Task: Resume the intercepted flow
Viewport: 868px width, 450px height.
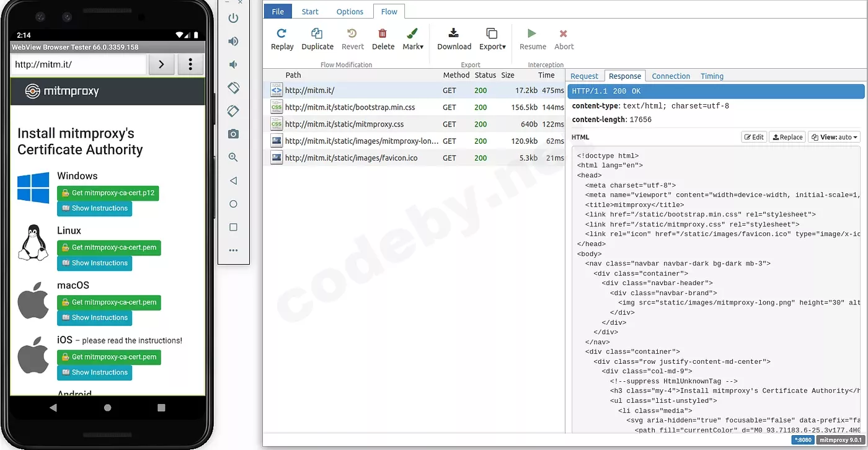Action: 533,39
